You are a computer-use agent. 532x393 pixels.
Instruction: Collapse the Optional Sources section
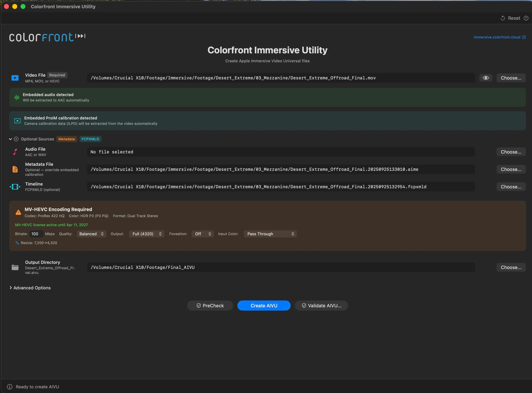coord(10,139)
